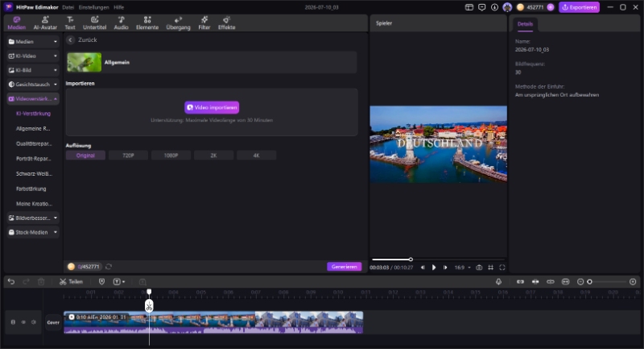The height and width of the screenshot is (349, 644).
Task: Toggle video track visibility eye icon
Action: tap(23, 322)
